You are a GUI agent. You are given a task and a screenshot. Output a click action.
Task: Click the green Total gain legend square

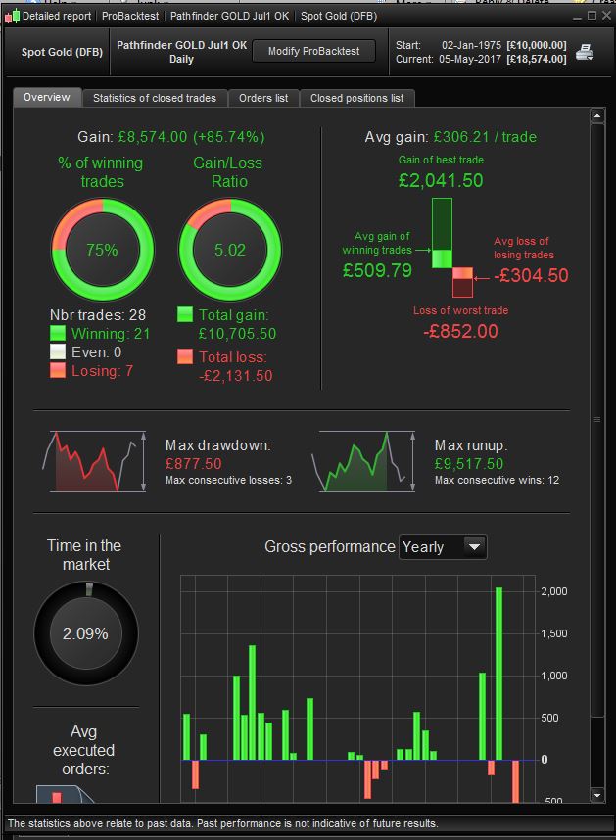point(185,314)
